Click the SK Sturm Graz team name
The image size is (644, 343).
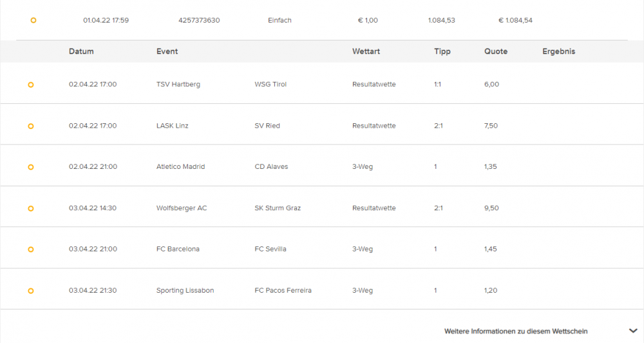[x=278, y=208]
